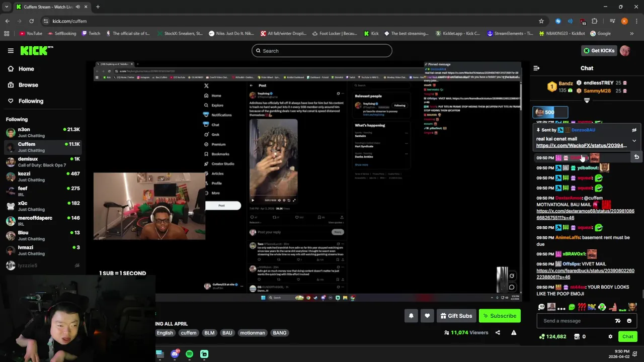644x362 pixels.
Task: Open fearedbuck x.com chat link
Action: coord(585,274)
